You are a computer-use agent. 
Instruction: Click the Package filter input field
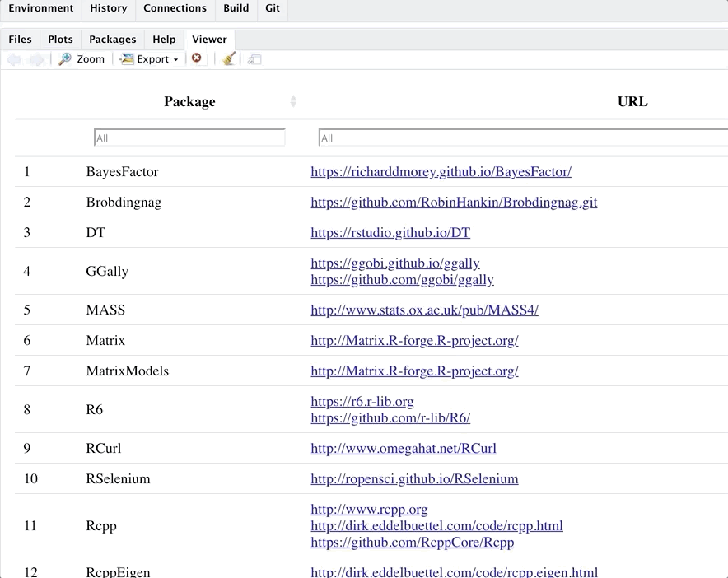(x=189, y=138)
